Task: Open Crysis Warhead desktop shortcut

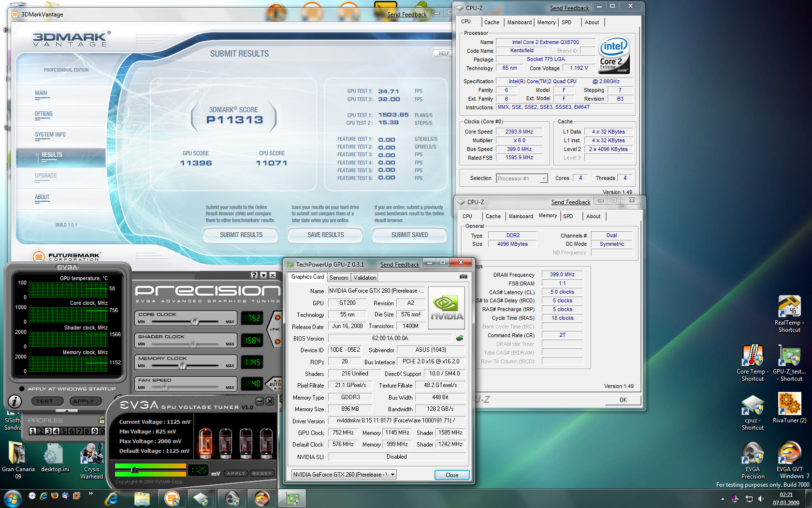Action: (x=91, y=461)
